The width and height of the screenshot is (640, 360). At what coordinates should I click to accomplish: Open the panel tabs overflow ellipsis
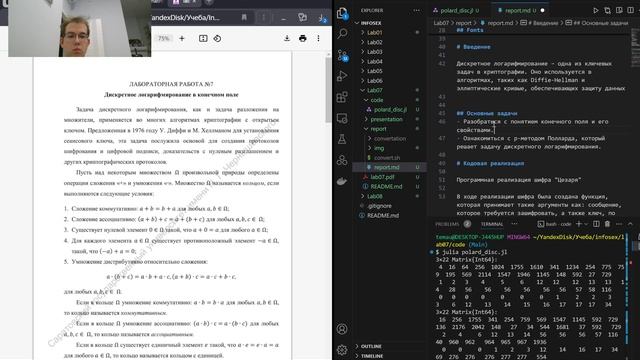pyautogui.click(x=514, y=224)
